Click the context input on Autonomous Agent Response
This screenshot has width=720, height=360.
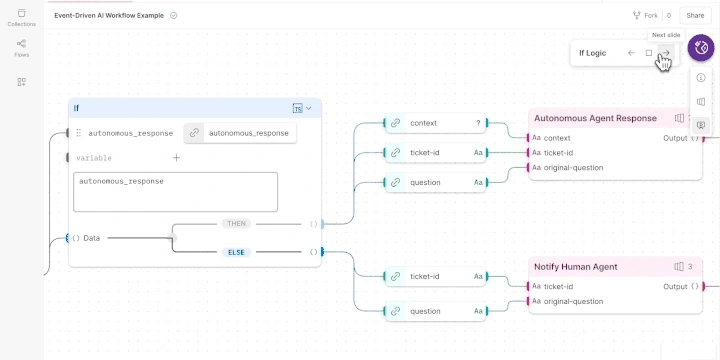[x=557, y=138]
